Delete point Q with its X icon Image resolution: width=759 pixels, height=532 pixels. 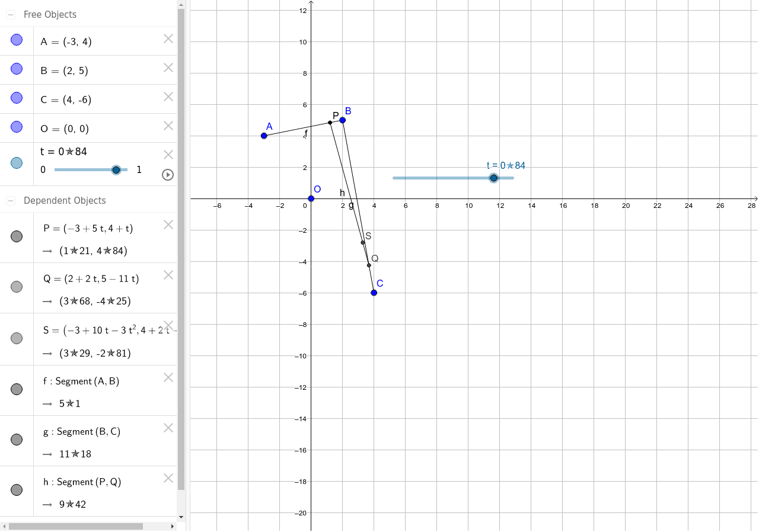[x=168, y=275]
